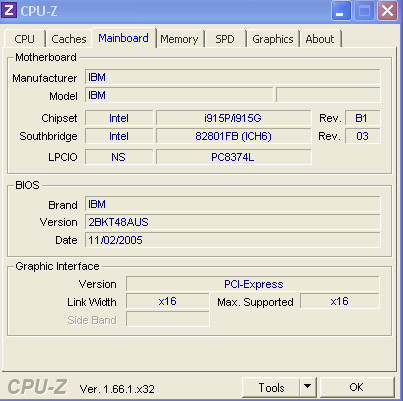Viewport: 403px width, 401px height.
Task: Select the PC8374L LPCIO value
Action: (x=233, y=157)
